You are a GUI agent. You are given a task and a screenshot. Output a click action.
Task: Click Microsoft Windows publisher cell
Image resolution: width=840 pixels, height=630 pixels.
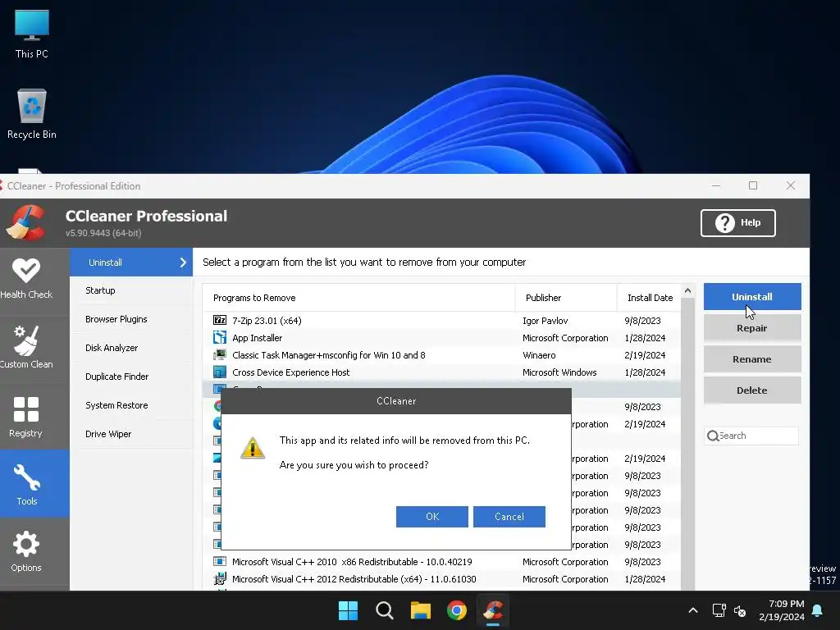(x=559, y=372)
